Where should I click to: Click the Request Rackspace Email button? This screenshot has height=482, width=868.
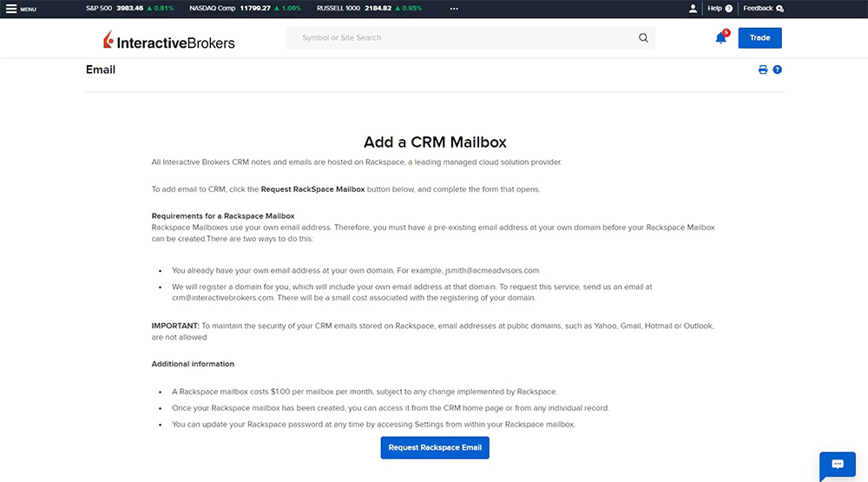tap(435, 447)
